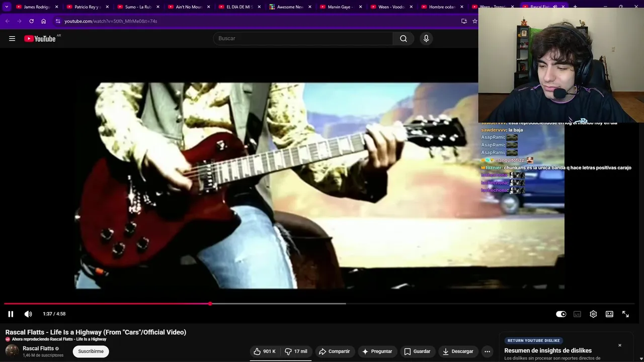Dislike the video (17 mil)
Image resolution: width=644 pixels, height=362 pixels.
pyautogui.click(x=296, y=351)
